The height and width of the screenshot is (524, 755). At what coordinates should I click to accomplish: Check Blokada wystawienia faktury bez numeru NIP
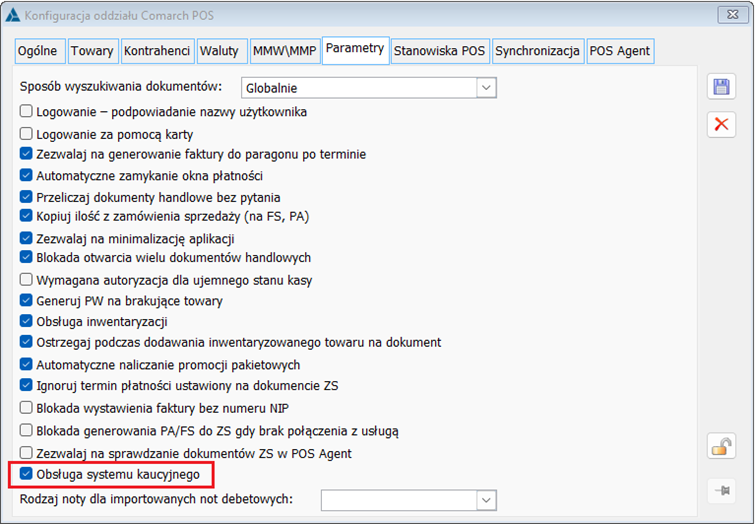27,408
